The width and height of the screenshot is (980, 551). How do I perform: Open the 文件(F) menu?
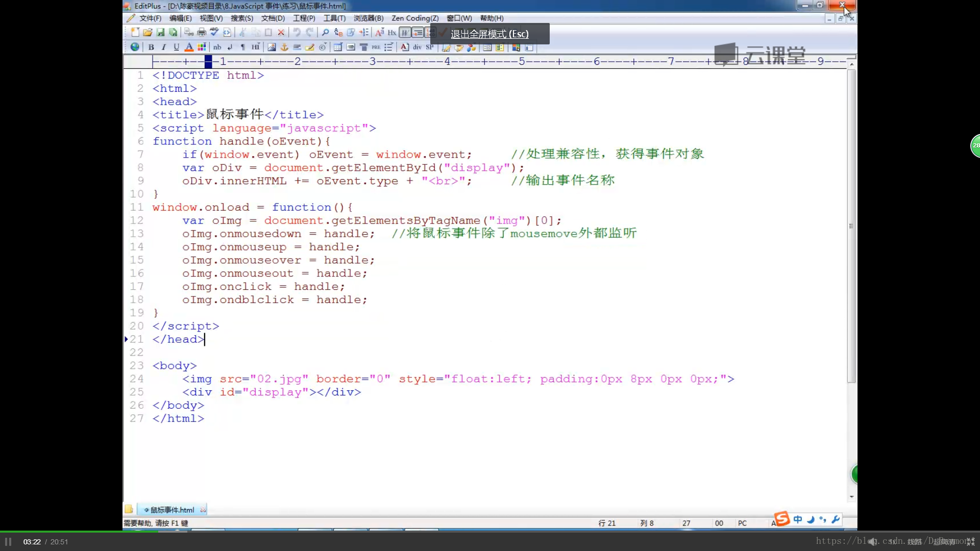(150, 18)
